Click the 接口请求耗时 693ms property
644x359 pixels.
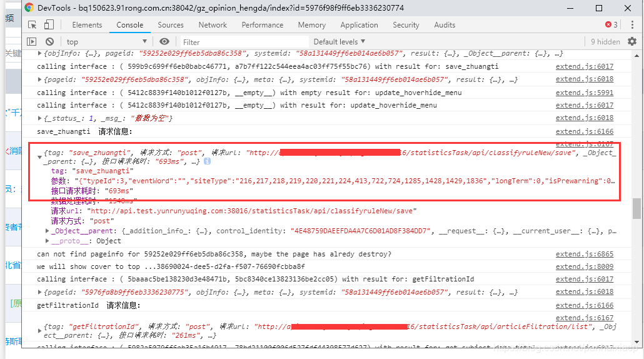(x=92, y=191)
